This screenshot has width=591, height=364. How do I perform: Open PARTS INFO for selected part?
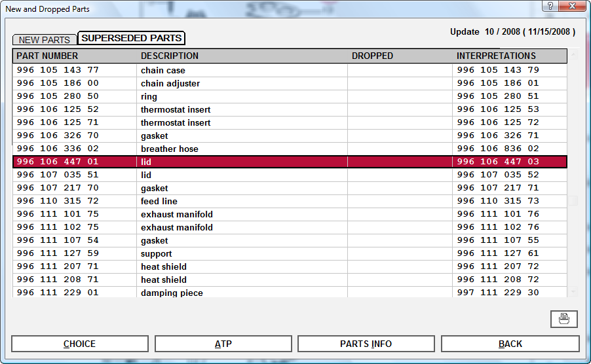tap(366, 344)
